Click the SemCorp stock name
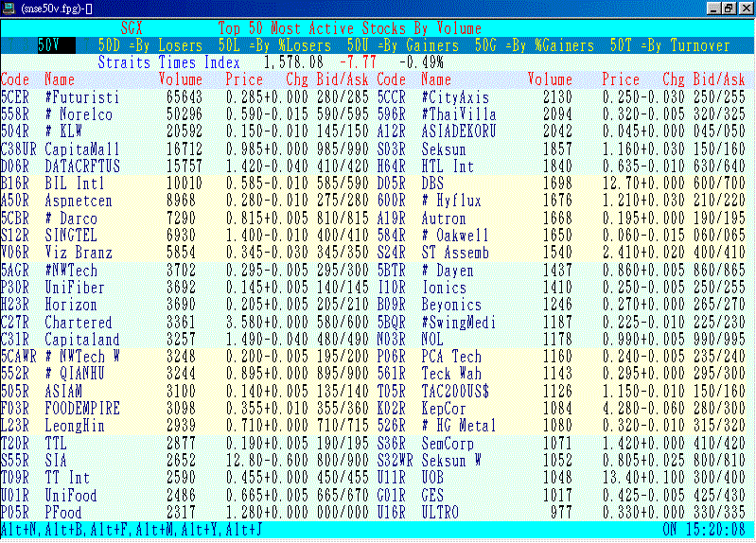The image size is (756, 543). (448, 443)
